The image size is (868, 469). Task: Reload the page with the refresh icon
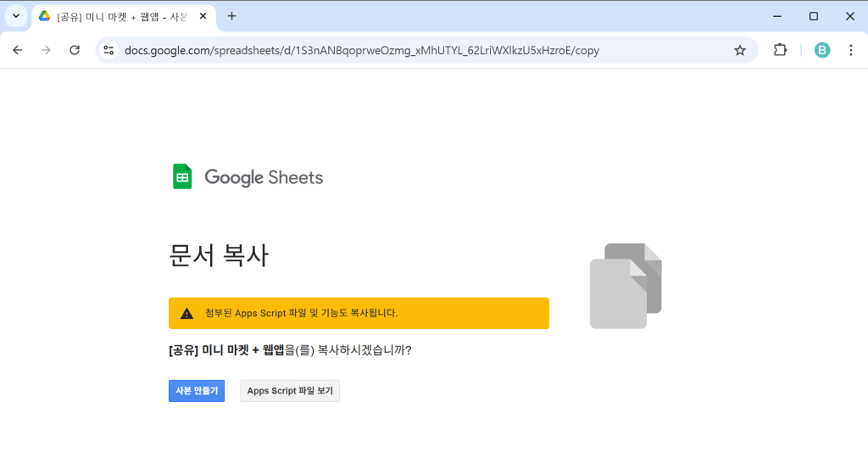click(x=75, y=50)
